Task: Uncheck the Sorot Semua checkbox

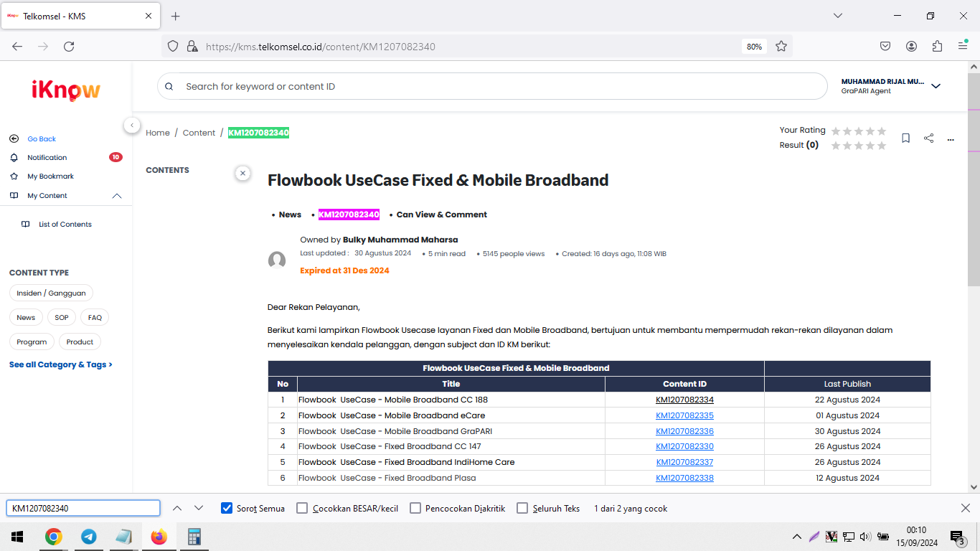Action: [x=227, y=508]
